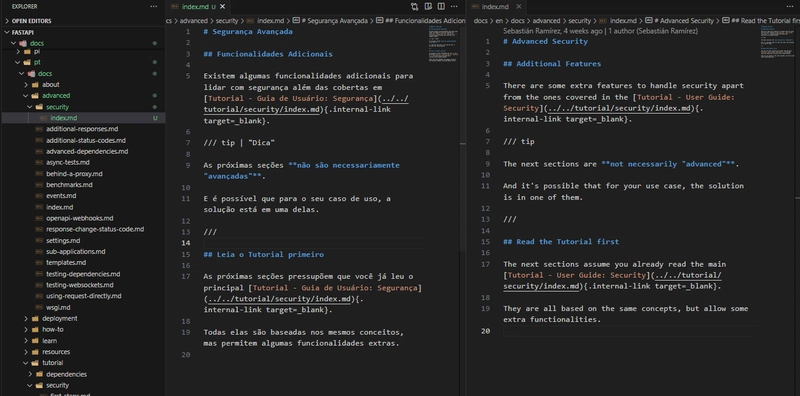Expand the pi folder chevron

[18, 52]
